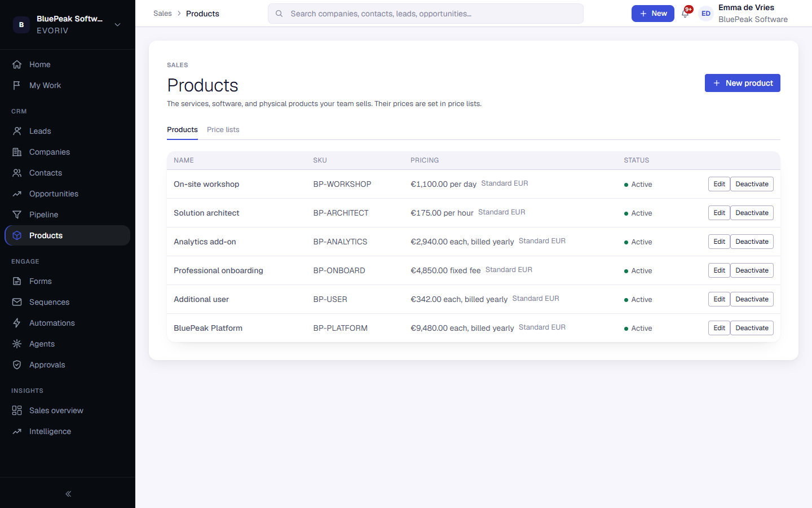The height and width of the screenshot is (508, 812).
Task: Select the Products cube icon
Action: click(17, 235)
